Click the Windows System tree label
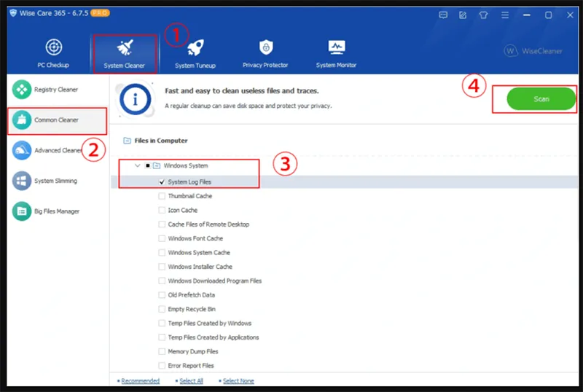This screenshot has height=392, width=583. point(186,165)
